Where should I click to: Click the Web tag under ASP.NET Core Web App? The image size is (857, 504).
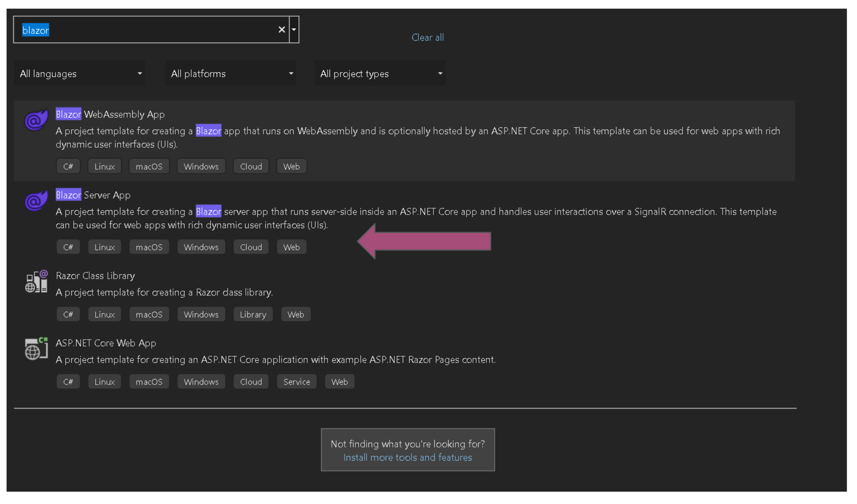tap(339, 382)
